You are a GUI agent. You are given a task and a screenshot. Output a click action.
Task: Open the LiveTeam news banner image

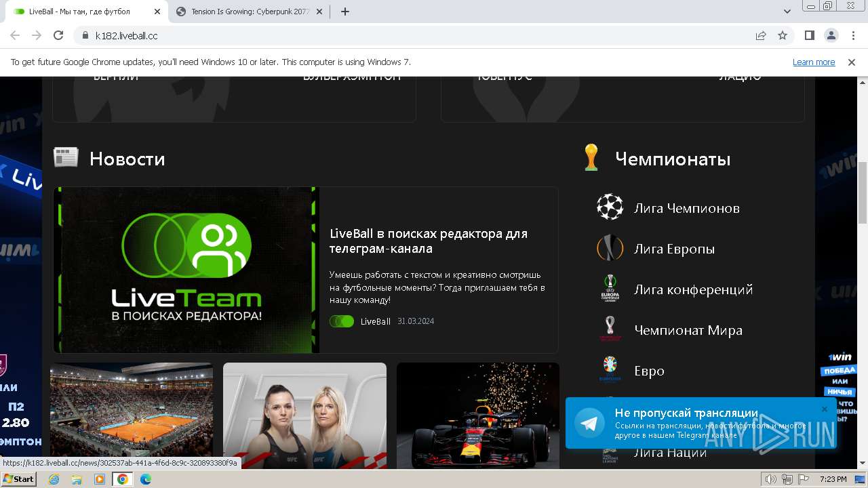coord(186,270)
